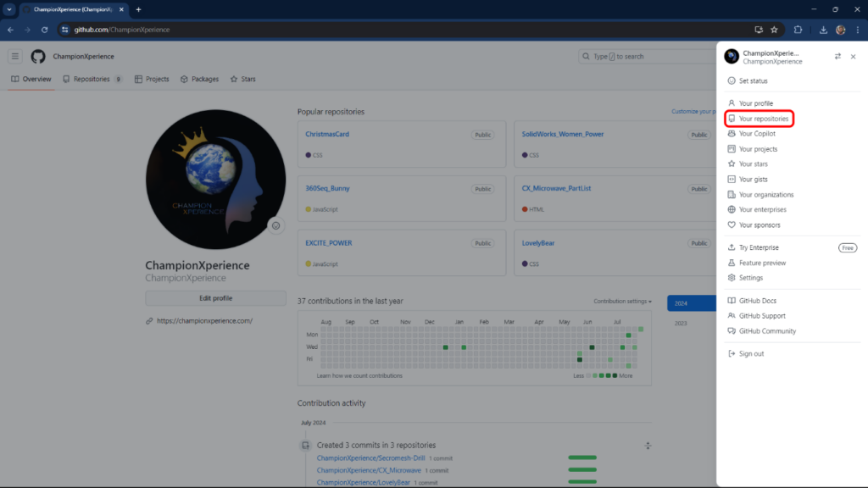Open the browser extensions puzzle icon

[x=798, y=30]
